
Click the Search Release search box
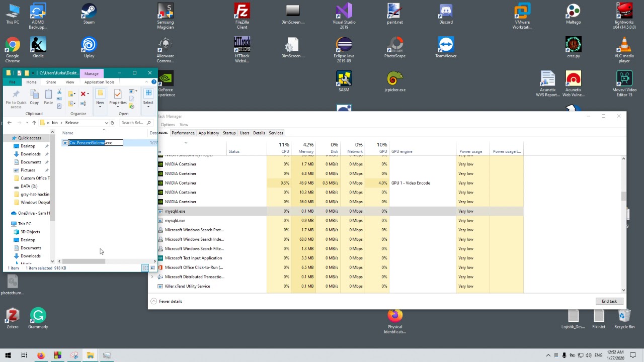tap(136, 123)
